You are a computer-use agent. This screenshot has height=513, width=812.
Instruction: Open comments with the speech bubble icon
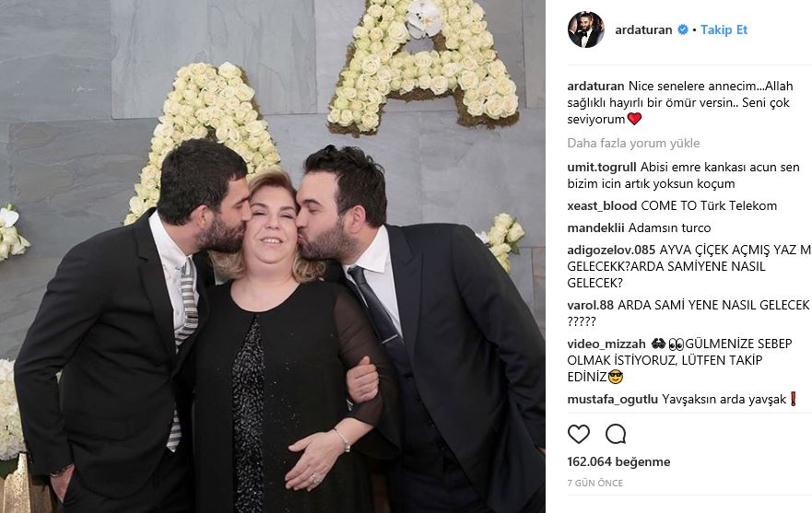pyautogui.click(x=616, y=434)
